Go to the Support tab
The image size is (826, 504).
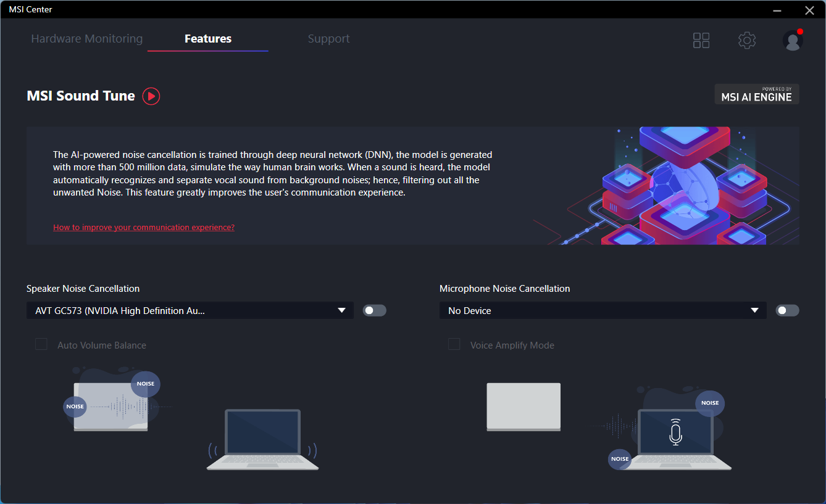(x=328, y=39)
